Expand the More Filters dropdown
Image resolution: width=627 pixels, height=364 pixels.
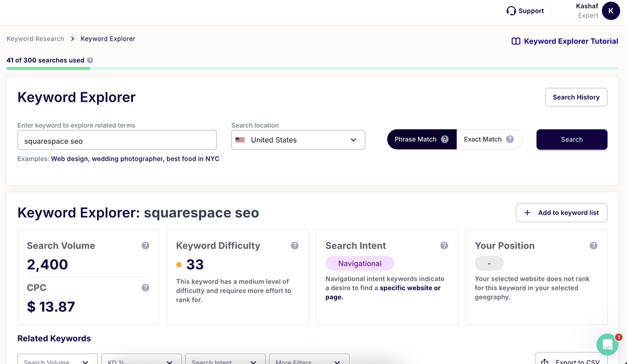click(x=310, y=359)
